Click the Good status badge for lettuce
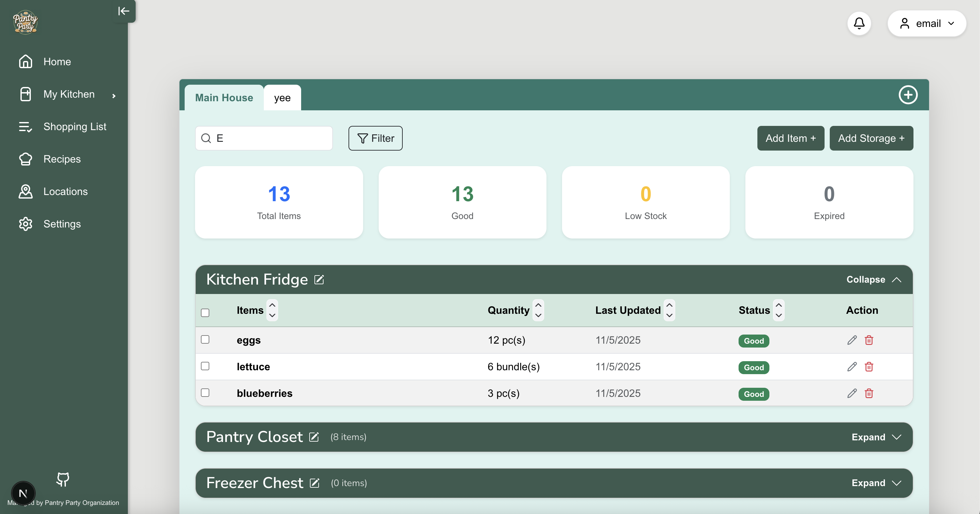 tap(753, 368)
